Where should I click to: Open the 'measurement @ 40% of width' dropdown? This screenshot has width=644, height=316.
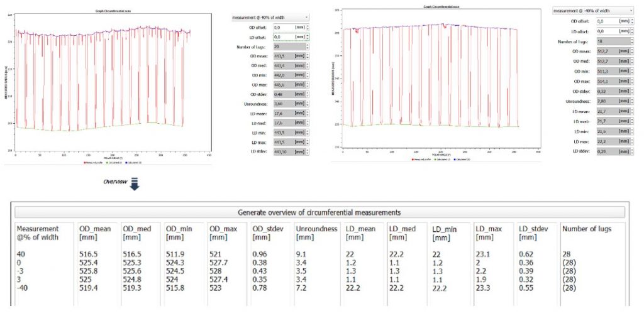[270, 18]
